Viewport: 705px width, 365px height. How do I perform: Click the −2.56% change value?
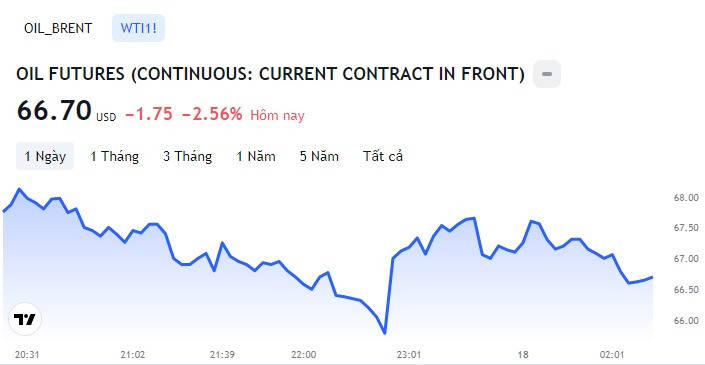[212, 115]
